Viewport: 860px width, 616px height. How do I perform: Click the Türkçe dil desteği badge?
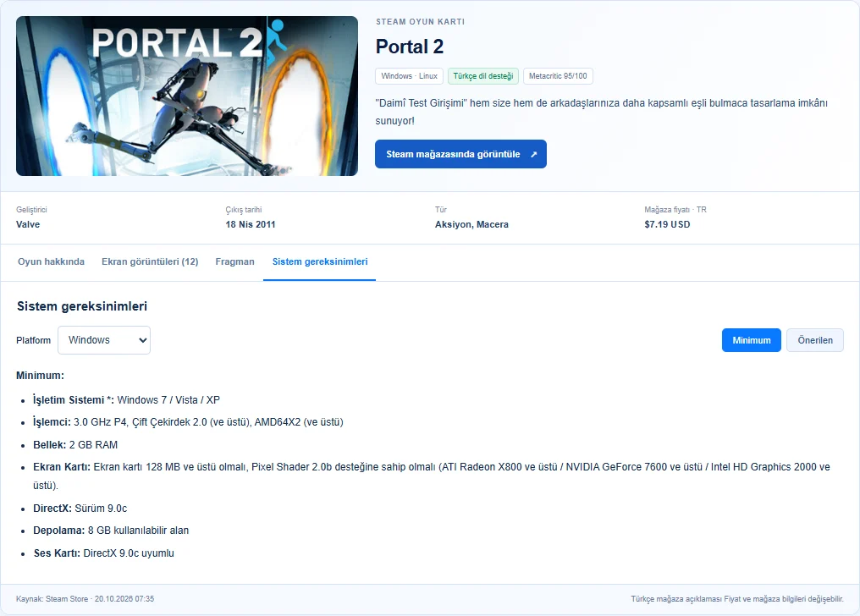coord(483,76)
